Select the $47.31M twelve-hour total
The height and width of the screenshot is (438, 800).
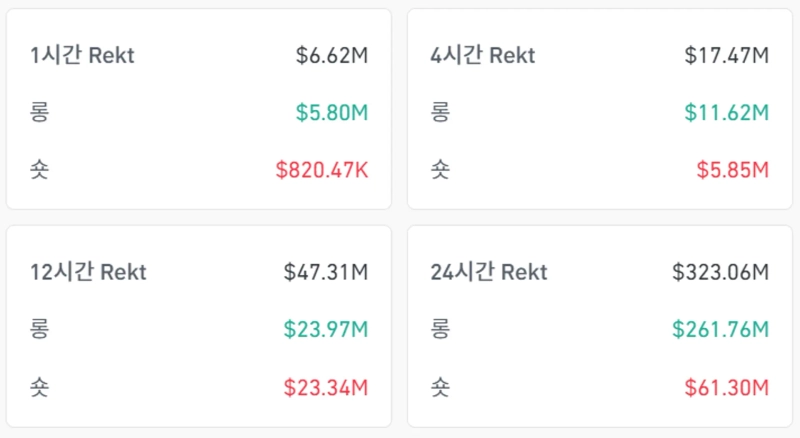(x=326, y=272)
